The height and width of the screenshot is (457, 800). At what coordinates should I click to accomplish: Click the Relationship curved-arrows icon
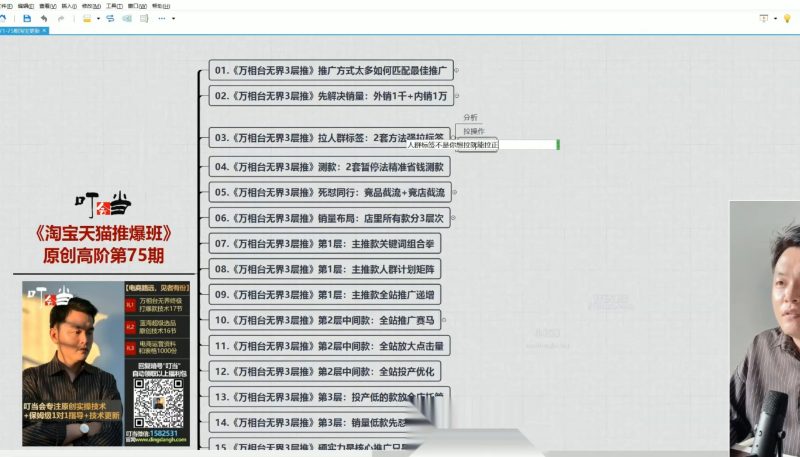point(110,18)
